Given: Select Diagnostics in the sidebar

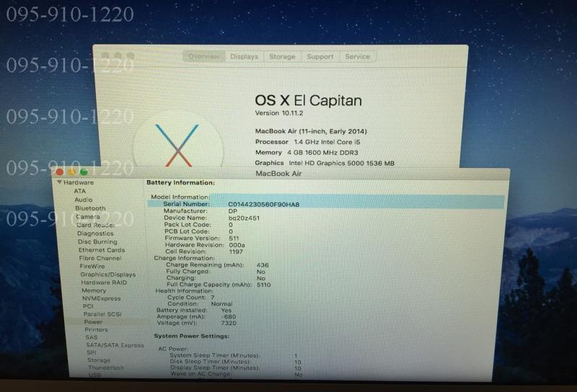Looking at the screenshot, I should point(95,233).
